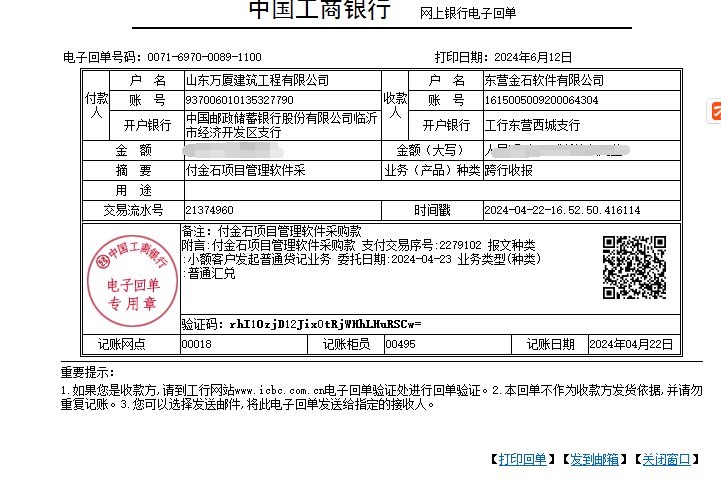Click the 重要提示 heading
Screen dimensions: 721x481
[x=87, y=372]
